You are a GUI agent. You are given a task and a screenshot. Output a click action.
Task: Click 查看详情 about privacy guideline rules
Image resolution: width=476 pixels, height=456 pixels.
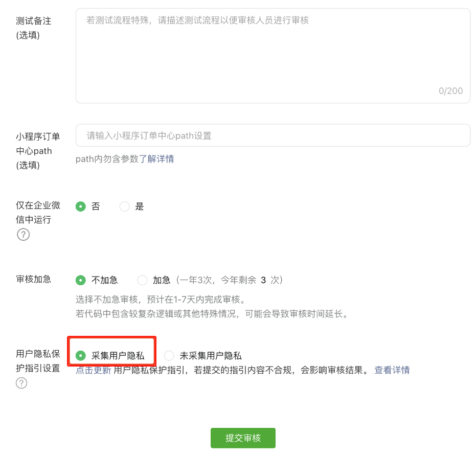point(392,370)
